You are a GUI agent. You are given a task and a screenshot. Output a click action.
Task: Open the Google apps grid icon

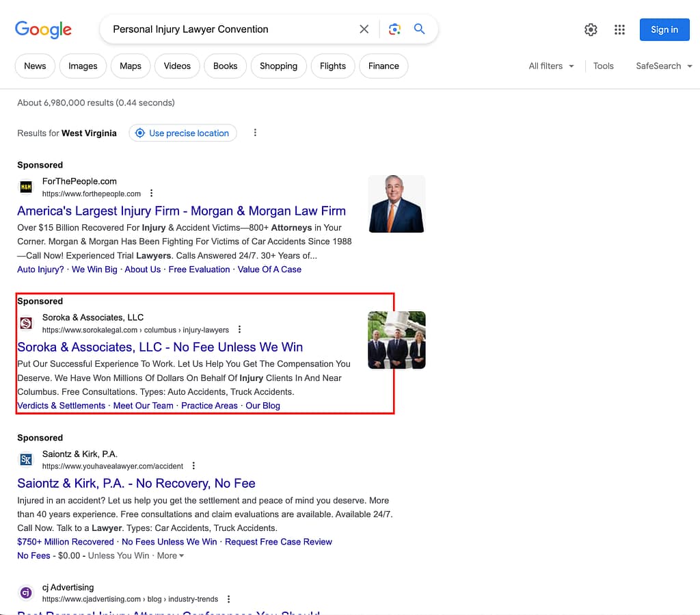tap(619, 29)
